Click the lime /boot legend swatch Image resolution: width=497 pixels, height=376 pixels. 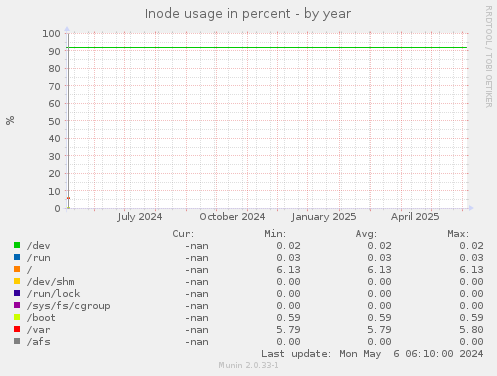[x=17, y=317]
